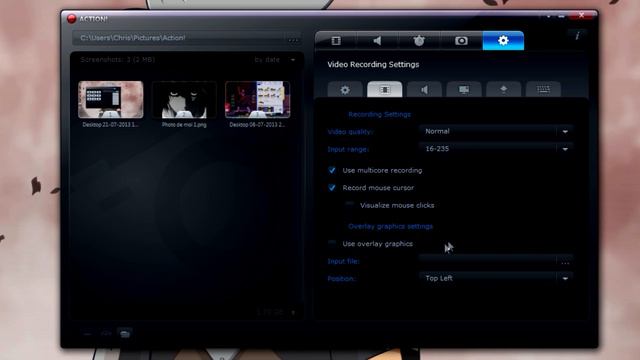The height and width of the screenshot is (360, 640).
Task: Open the monitor display settings sub-tab
Action: point(464,89)
